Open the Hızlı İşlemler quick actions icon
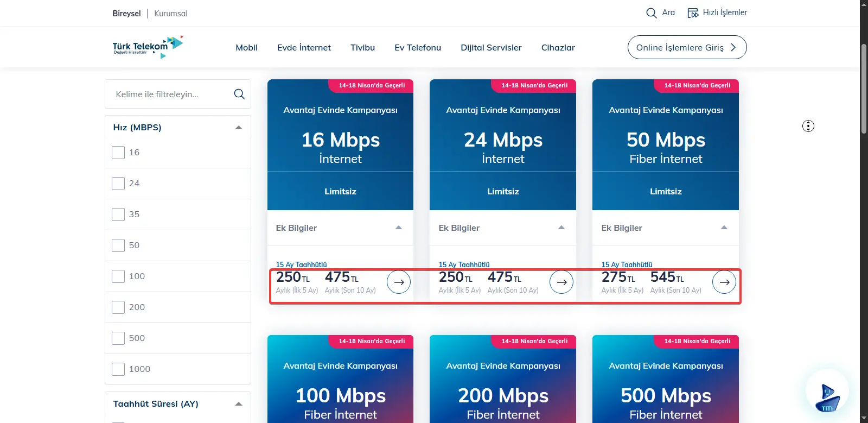868x423 pixels. [x=693, y=13]
